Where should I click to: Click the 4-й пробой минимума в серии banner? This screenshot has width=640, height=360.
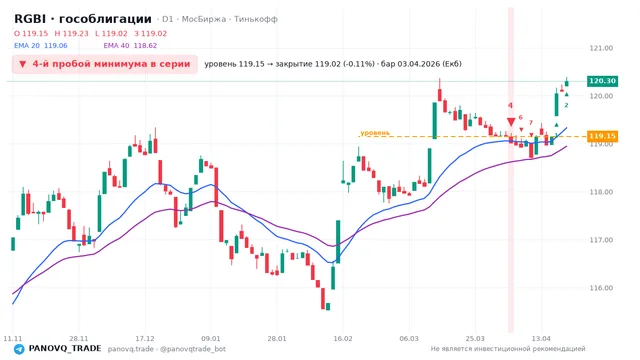click(x=105, y=64)
